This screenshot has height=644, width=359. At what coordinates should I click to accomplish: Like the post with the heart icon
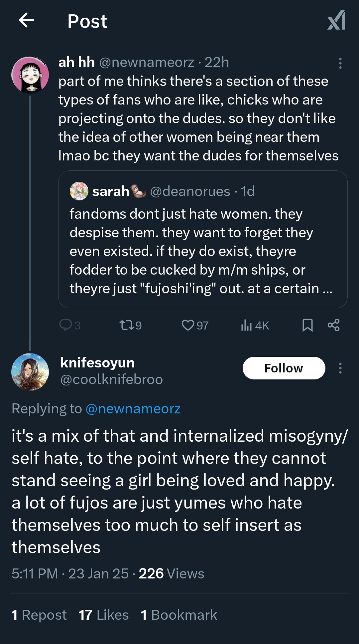[x=188, y=325]
